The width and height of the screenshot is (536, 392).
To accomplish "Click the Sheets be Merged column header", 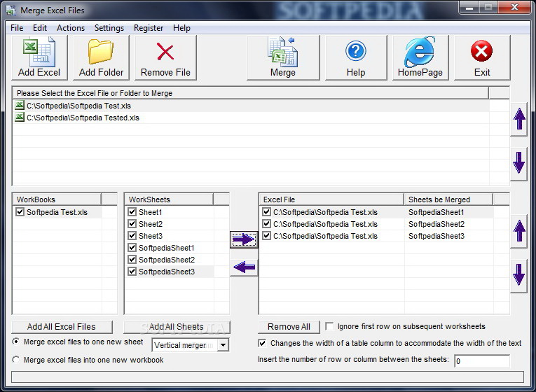I will tap(448, 199).
